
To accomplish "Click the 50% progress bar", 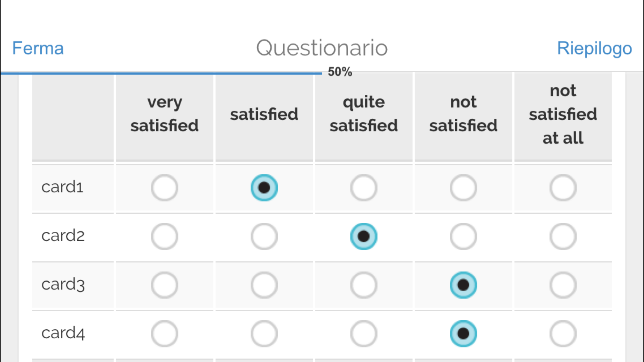I will click(161, 73).
